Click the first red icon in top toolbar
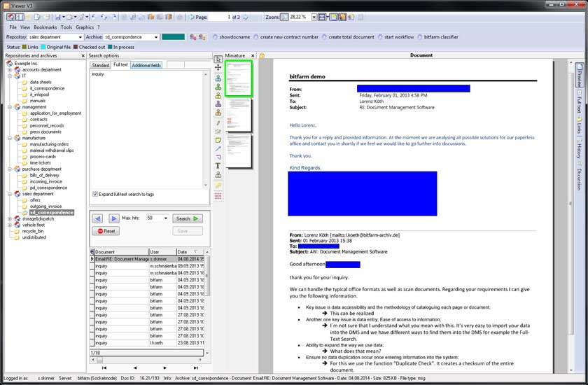The image size is (588, 385). [11, 17]
